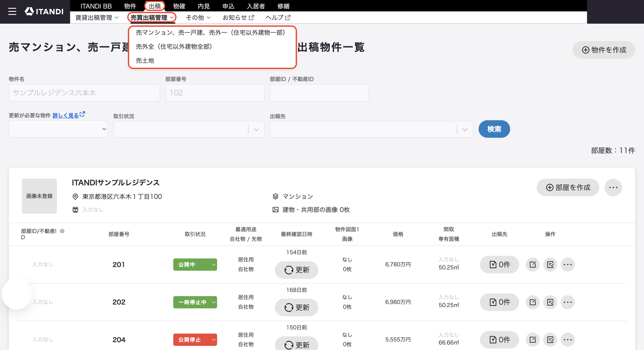
Task: Switch to 内見 tab
Action: coord(203,6)
